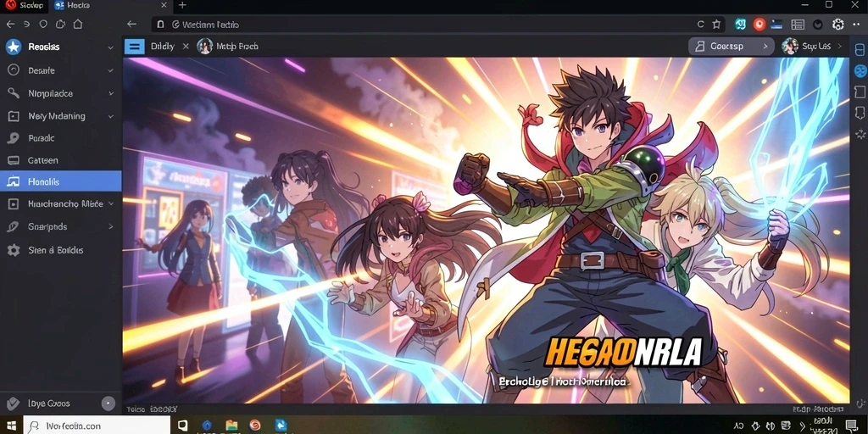The image size is (868, 434).
Task: Click the Windows Start button
Action: (x=12, y=426)
